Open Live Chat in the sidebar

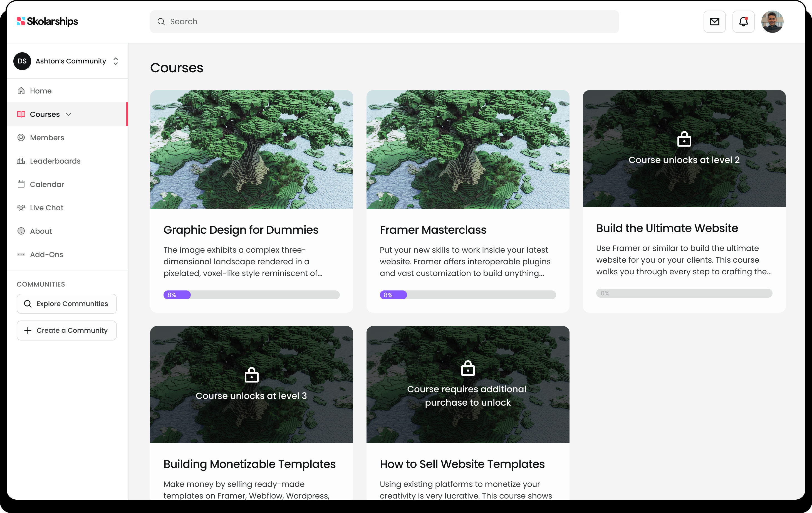[x=67, y=208]
